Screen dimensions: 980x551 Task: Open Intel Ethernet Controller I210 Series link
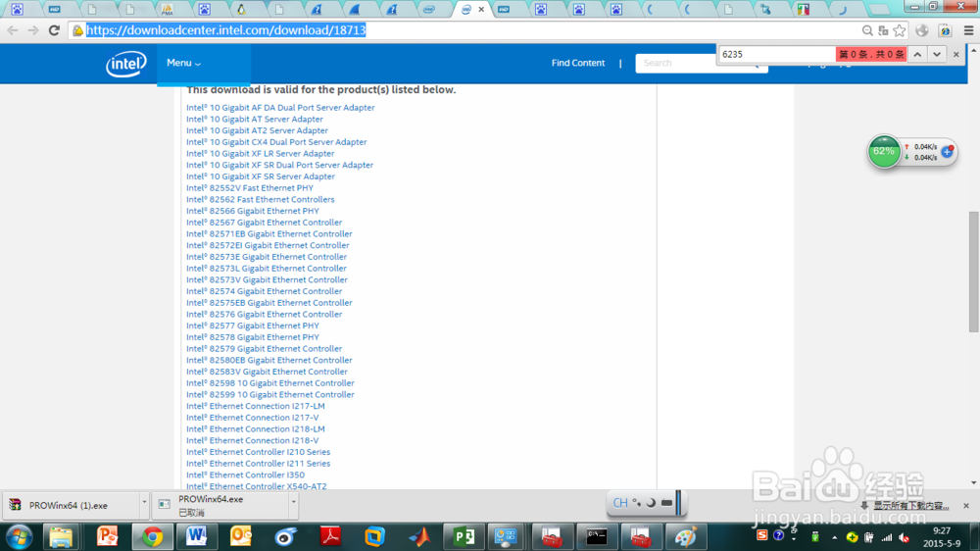[x=258, y=452]
